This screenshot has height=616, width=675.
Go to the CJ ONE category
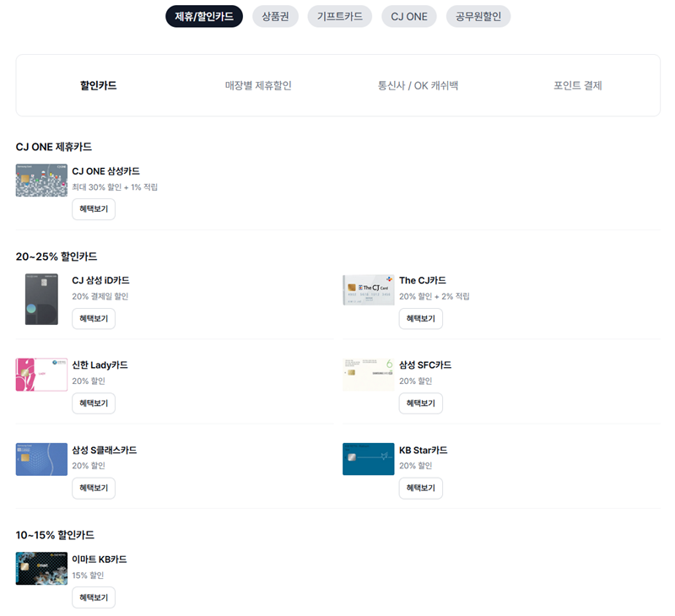(409, 16)
